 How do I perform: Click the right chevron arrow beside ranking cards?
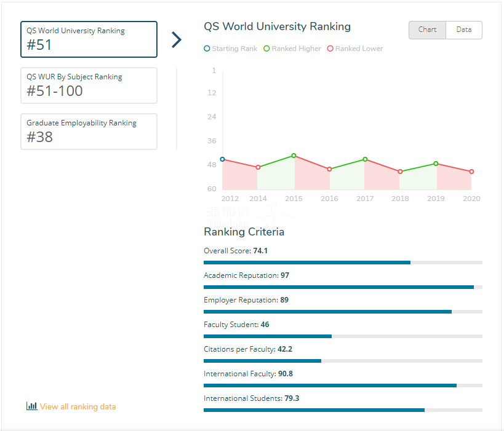pyautogui.click(x=177, y=39)
